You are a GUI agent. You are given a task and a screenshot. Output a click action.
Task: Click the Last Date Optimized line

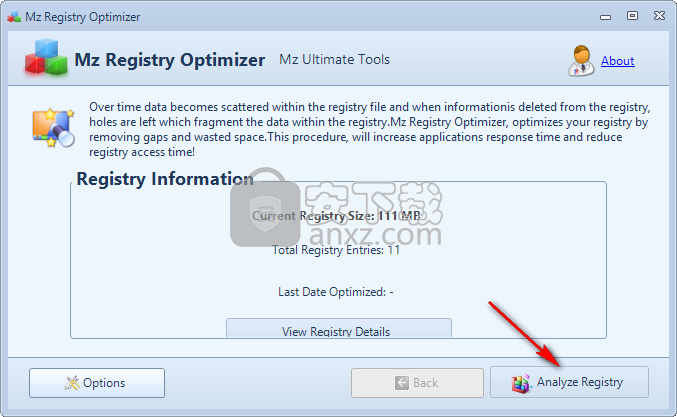tap(336, 292)
